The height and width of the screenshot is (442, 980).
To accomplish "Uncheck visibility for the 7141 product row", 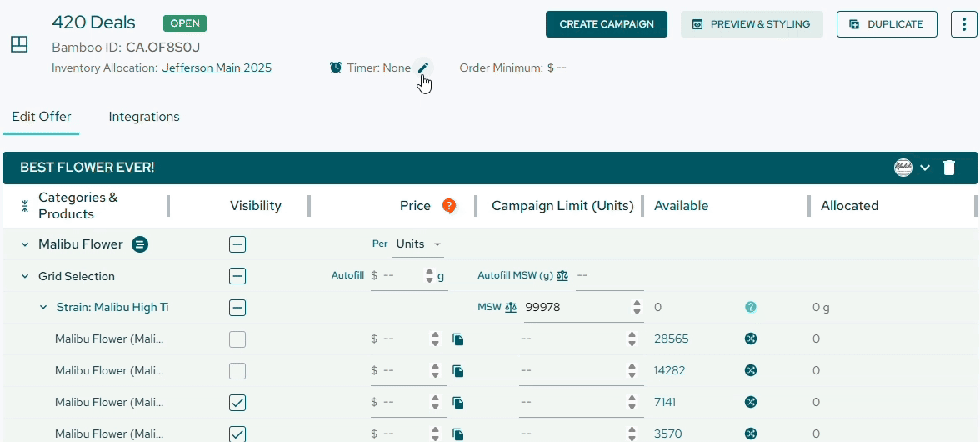I will click(237, 403).
